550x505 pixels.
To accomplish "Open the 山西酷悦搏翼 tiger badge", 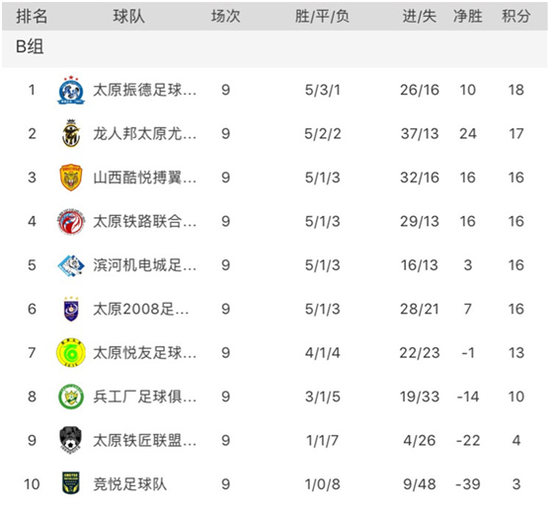I will (x=71, y=177).
